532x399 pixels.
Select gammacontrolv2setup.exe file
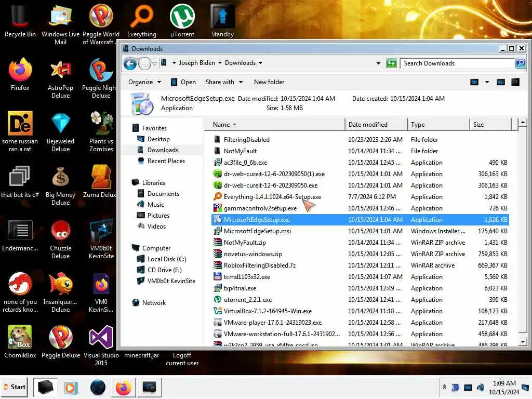click(361, 208)
